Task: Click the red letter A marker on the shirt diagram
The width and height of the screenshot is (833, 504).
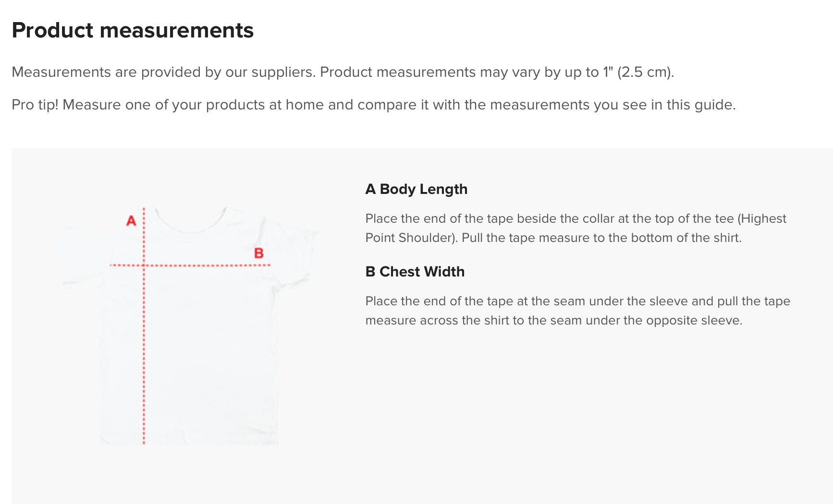Action: (x=131, y=221)
